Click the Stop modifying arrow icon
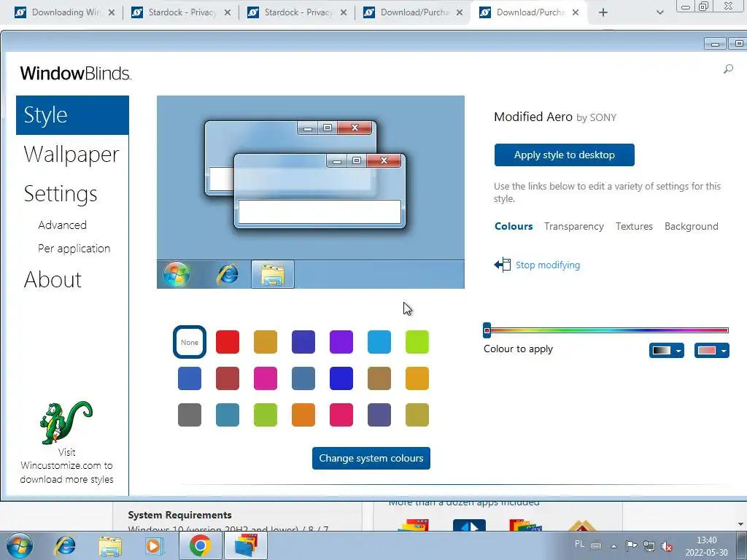Viewport: 747px width, 560px height. click(x=502, y=265)
